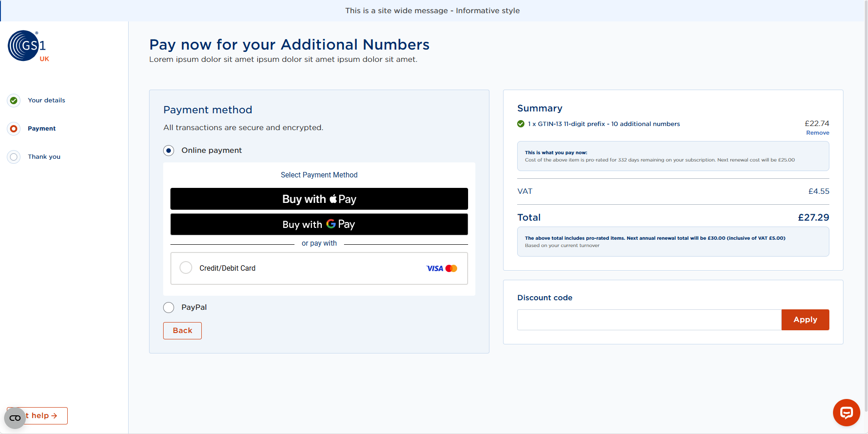Viewport: 868px width, 434px height.
Task: Select the Online payment radio button
Action: coord(168,150)
